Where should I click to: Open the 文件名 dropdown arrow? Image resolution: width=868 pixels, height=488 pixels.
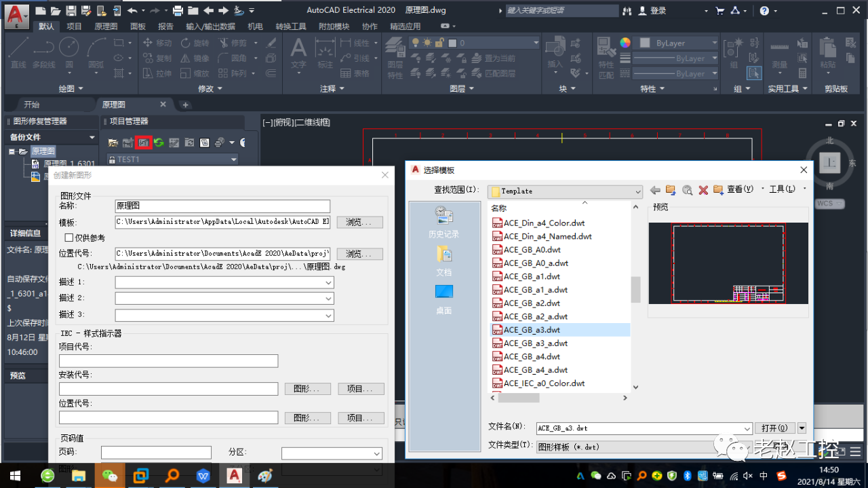click(747, 428)
